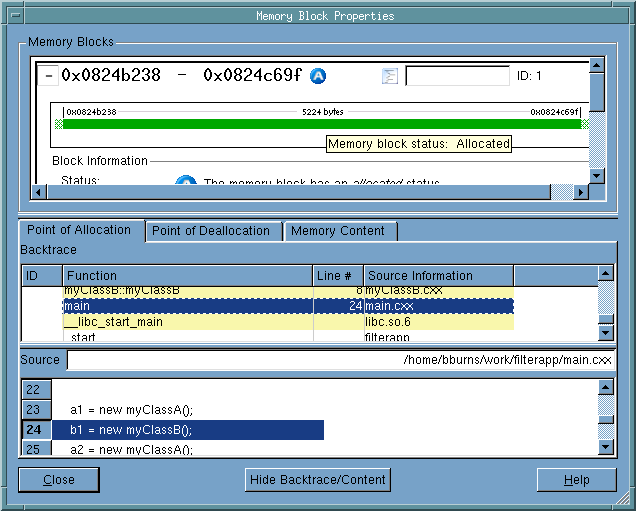The height and width of the screenshot is (511, 636).
Task: Click the Function column header
Action: click(187, 275)
